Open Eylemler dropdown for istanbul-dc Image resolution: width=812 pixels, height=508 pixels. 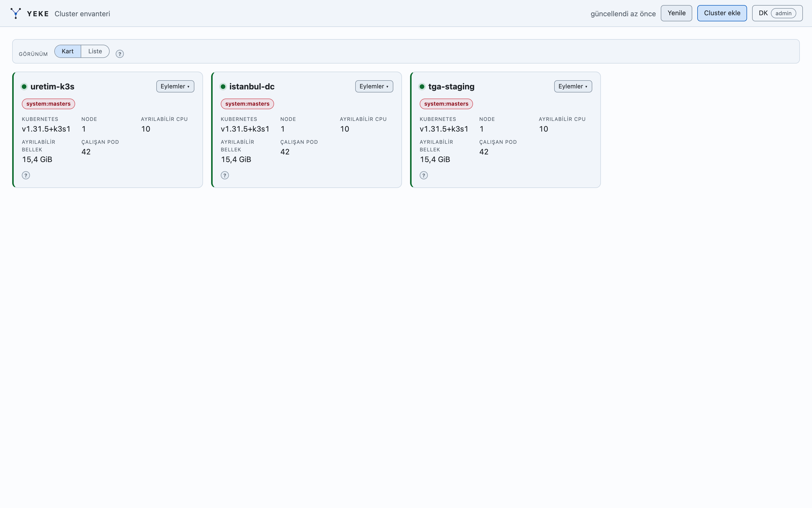[374, 86]
